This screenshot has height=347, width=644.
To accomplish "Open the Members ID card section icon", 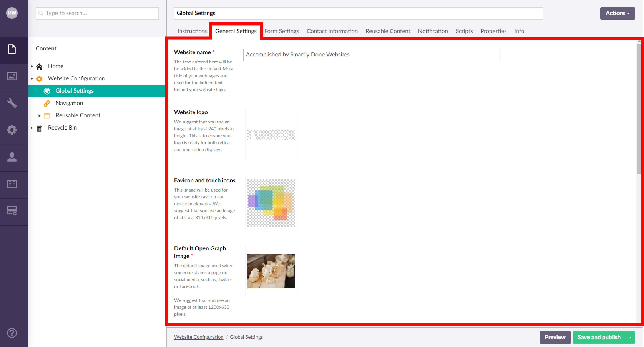I will point(12,184).
